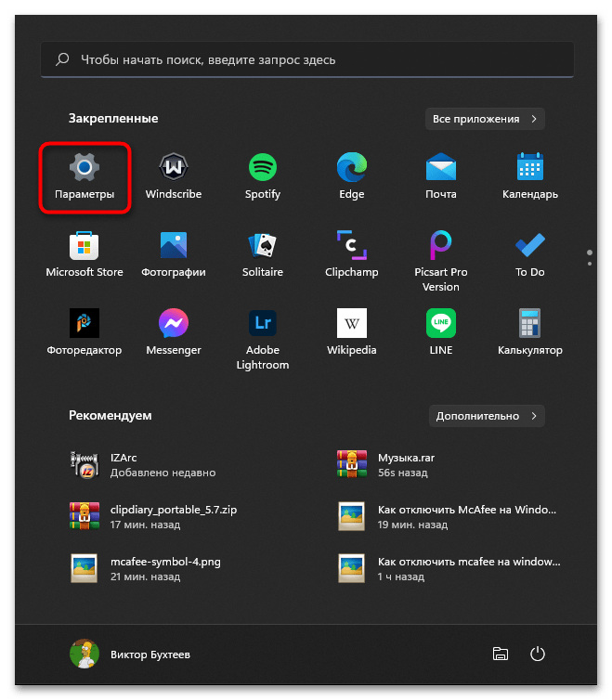Click the search field to type a query
The width and height of the screenshot is (612, 700).
tap(307, 59)
